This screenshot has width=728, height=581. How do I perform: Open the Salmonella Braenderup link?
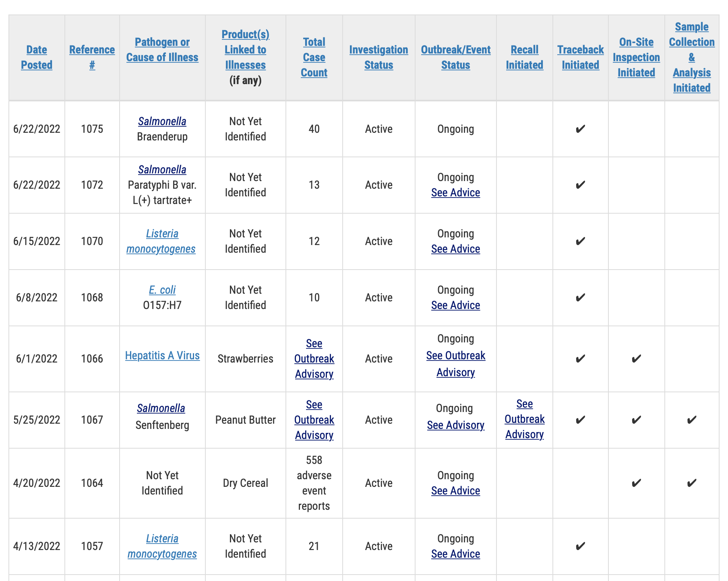point(162,122)
